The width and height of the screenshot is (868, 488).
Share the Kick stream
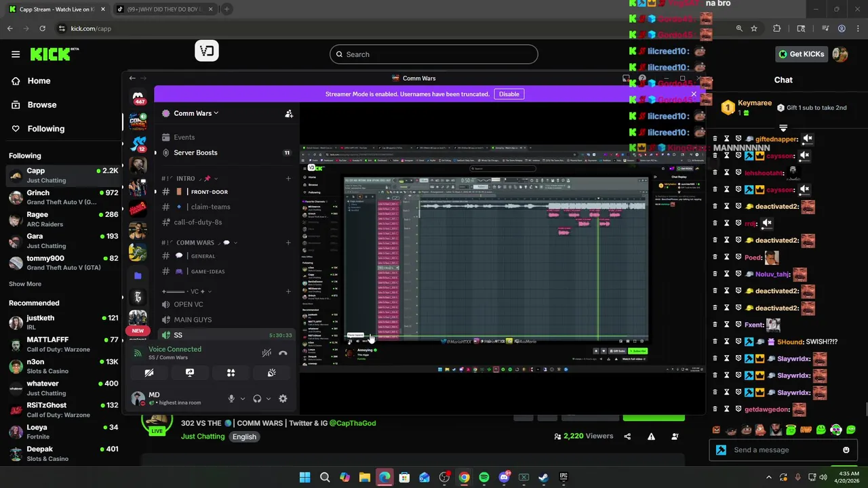pyautogui.click(x=627, y=436)
